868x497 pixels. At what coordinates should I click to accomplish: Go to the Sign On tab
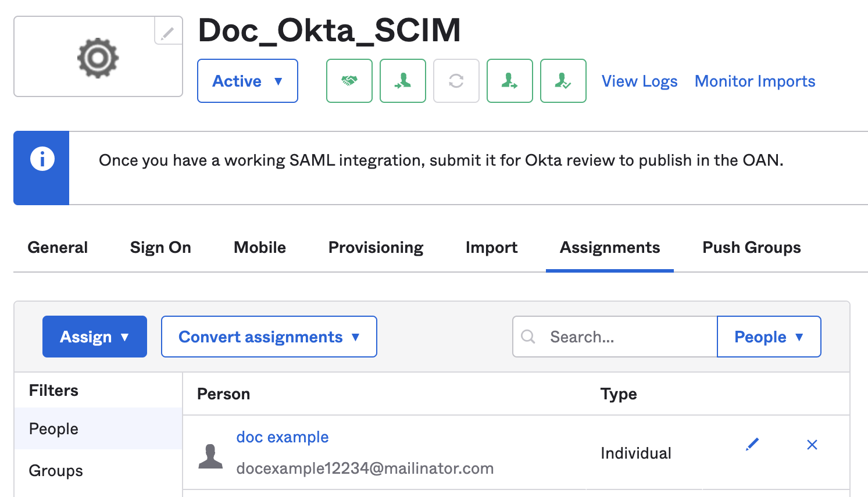click(x=160, y=248)
